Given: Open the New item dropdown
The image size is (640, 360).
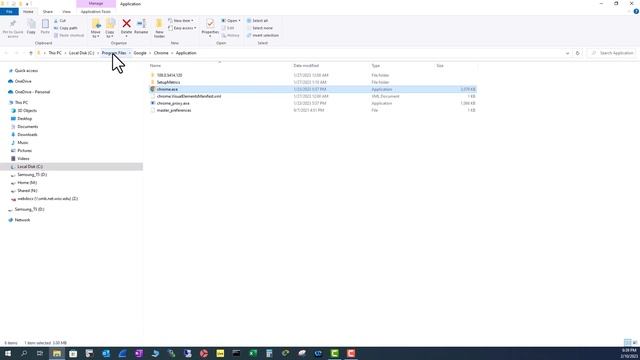Looking at the screenshot, I should click(x=181, y=20).
